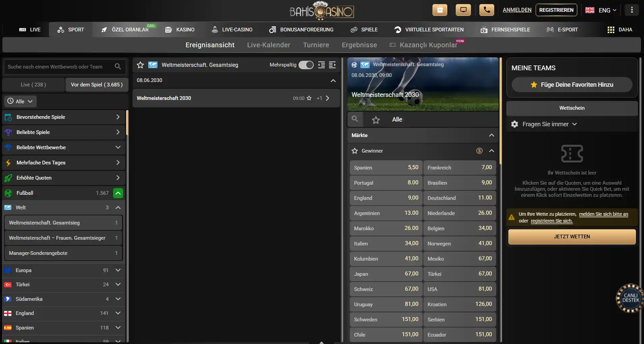Select the Live (238) tab

pyautogui.click(x=33, y=85)
